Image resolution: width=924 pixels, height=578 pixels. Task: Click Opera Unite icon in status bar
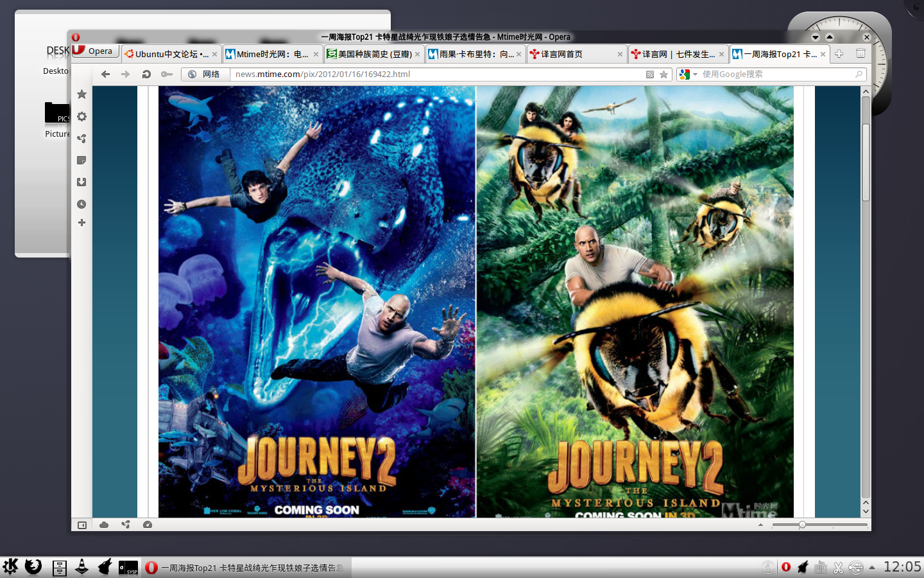click(126, 525)
